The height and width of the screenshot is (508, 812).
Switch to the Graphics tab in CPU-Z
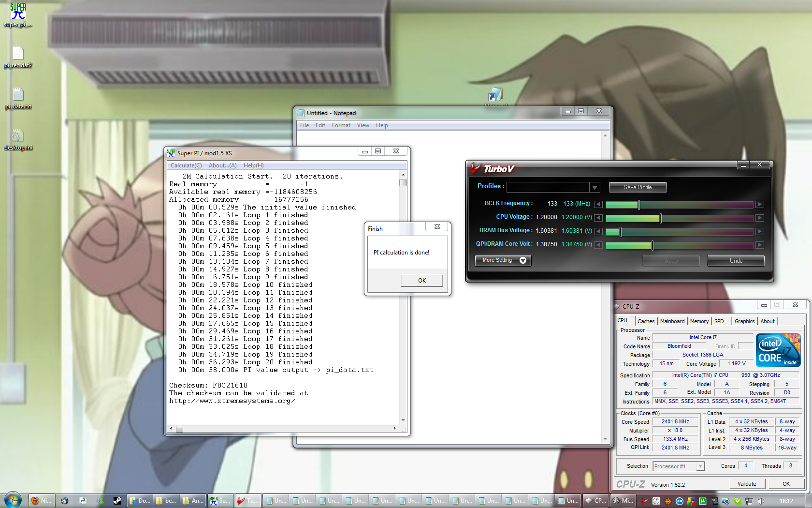pyautogui.click(x=744, y=321)
